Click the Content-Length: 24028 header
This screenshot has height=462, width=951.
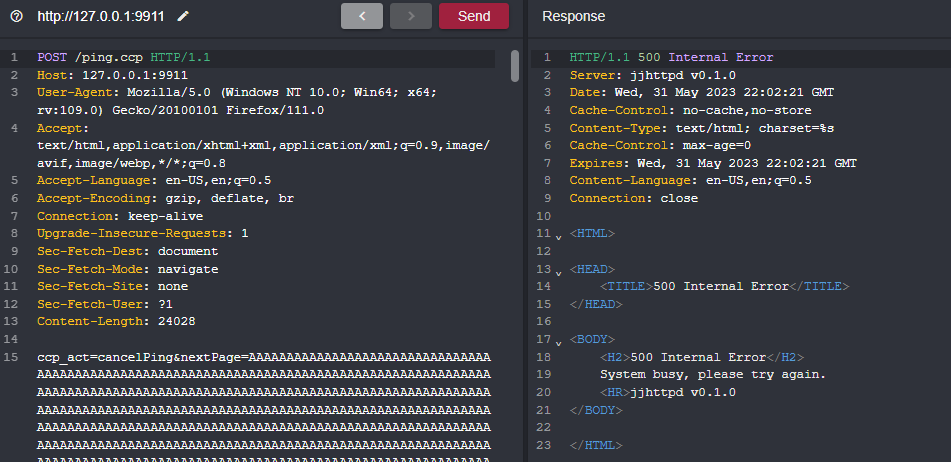tap(116, 321)
